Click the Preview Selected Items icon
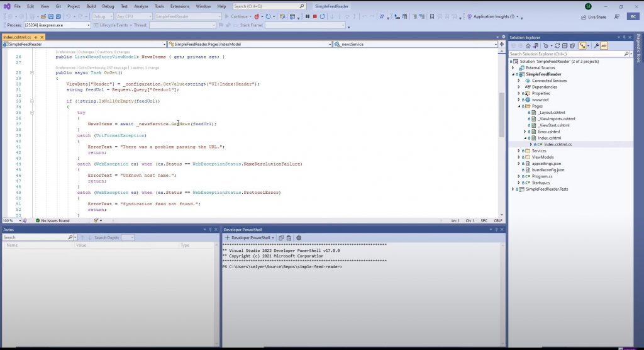Screen dimensions: 644x350 coord(604,46)
